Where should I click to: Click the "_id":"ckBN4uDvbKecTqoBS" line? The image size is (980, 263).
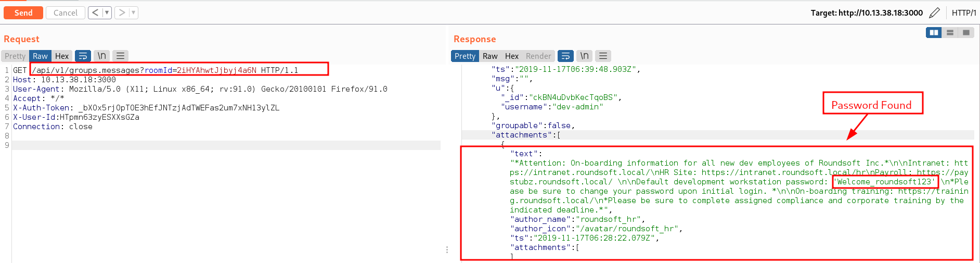point(561,97)
